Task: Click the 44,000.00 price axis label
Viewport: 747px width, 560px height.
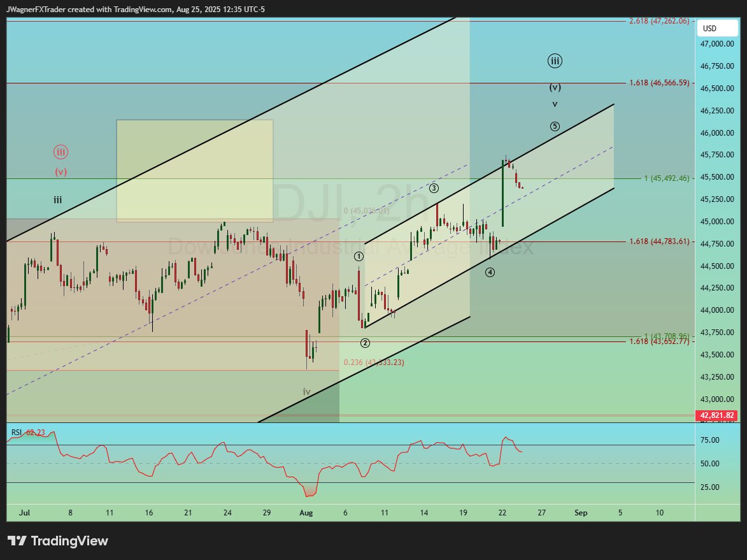Action: tap(716, 310)
